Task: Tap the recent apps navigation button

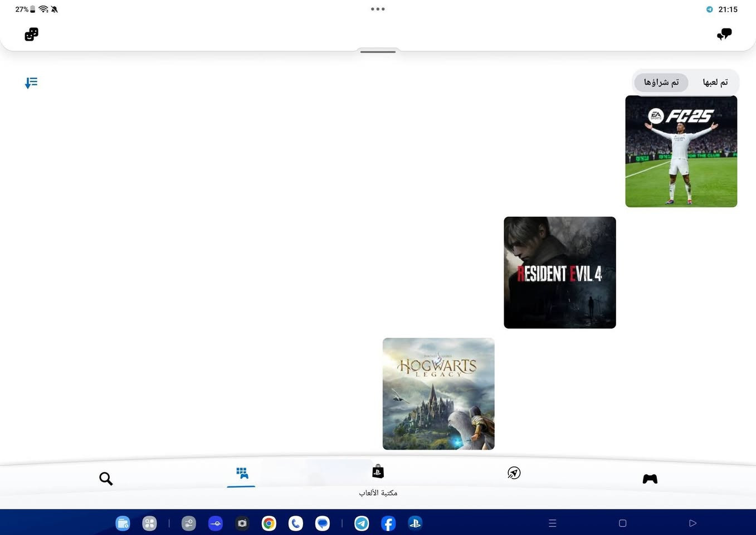Action: (553, 523)
